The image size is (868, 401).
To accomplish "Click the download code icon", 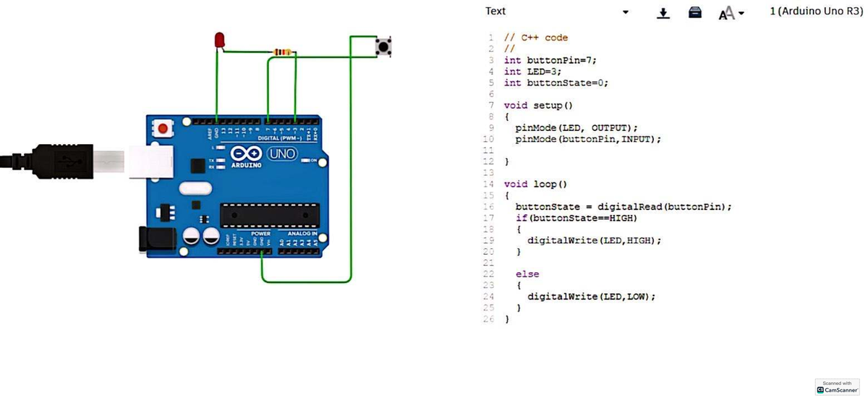I will click(x=663, y=13).
